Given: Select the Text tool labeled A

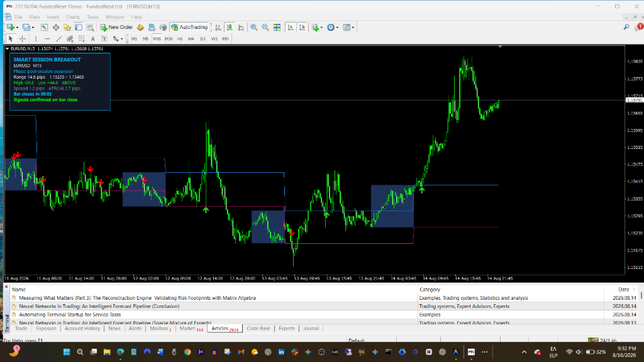Looking at the screenshot, I should pyautogui.click(x=93, y=38).
